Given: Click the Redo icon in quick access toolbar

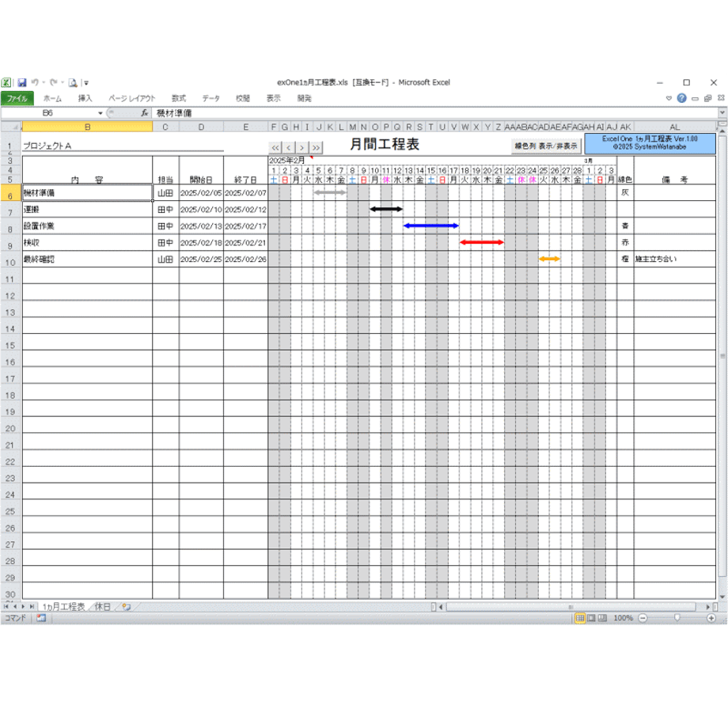Looking at the screenshot, I should (x=54, y=82).
